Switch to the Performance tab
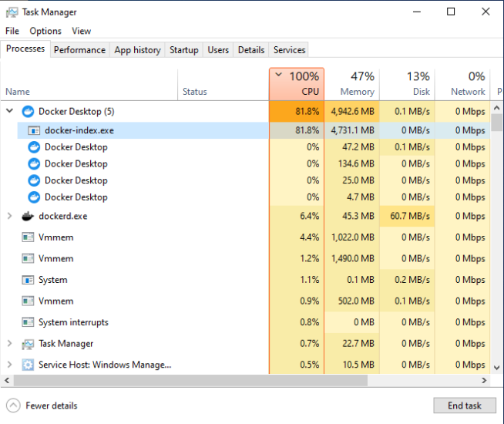Image resolution: width=504 pixels, height=424 pixels. click(x=79, y=50)
